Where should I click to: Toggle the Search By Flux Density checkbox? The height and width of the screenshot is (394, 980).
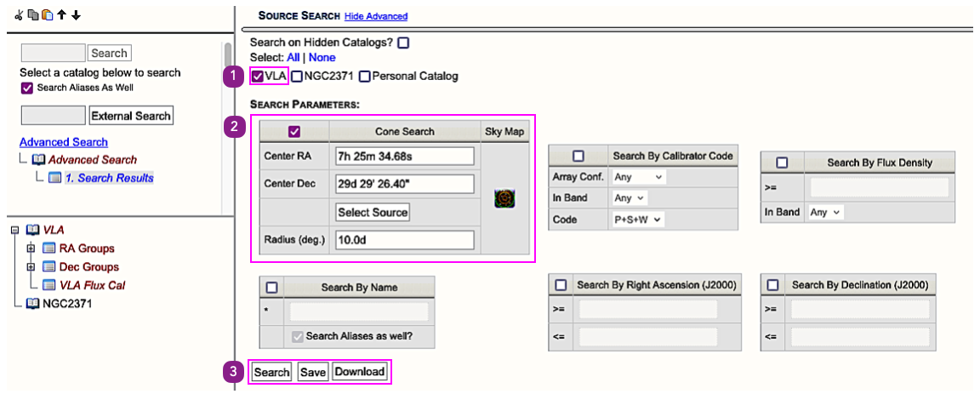pos(783,163)
